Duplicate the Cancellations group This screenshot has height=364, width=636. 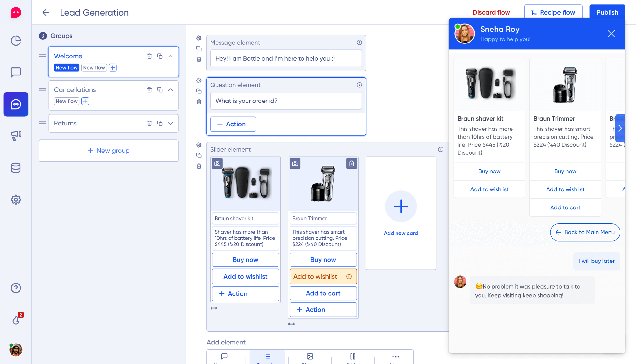160,90
